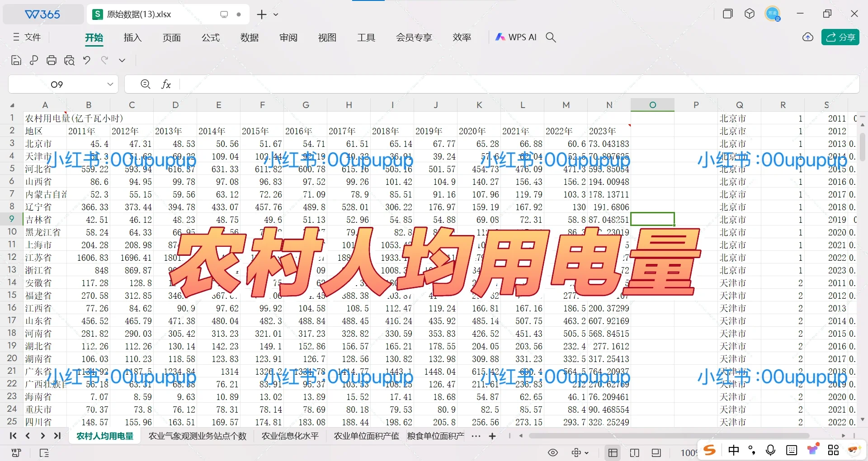Select the 粮食单位面积产 sheet tab
The width and height of the screenshot is (868, 461).
coord(435,436)
